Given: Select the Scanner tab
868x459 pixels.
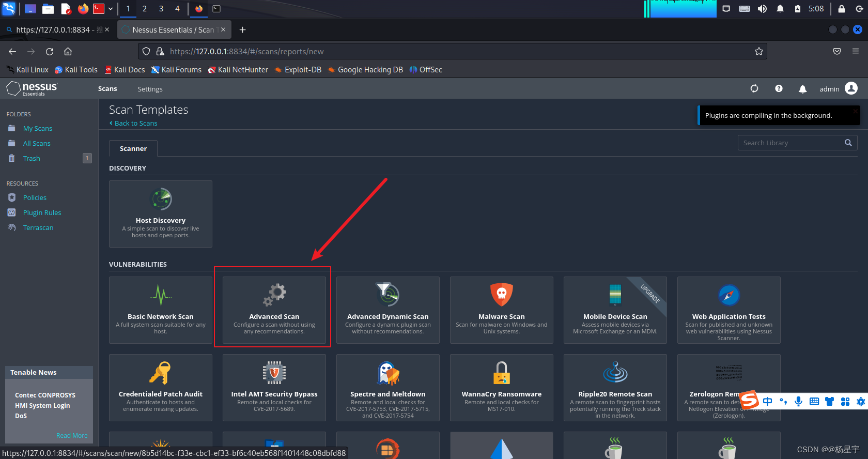Looking at the screenshot, I should [133, 148].
